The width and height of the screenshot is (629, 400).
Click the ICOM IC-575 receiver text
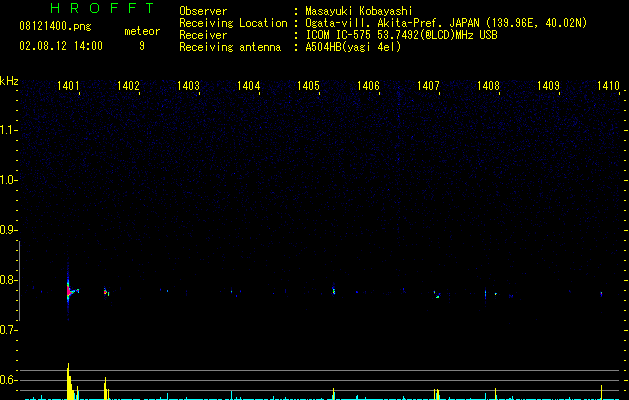(x=401, y=35)
